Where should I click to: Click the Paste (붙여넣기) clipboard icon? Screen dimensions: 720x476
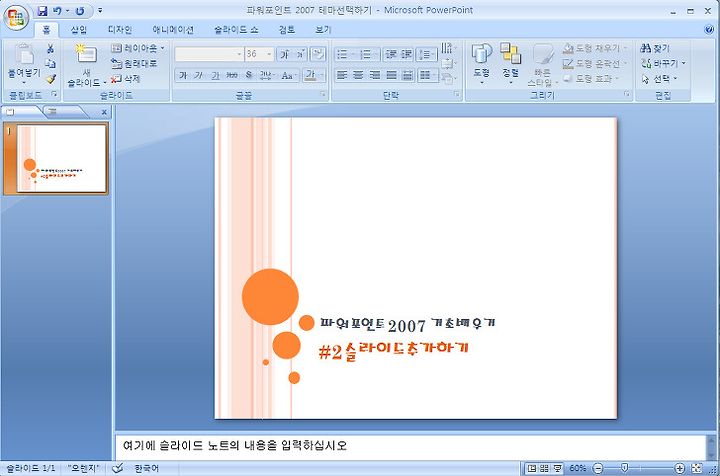[x=24, y=54]
